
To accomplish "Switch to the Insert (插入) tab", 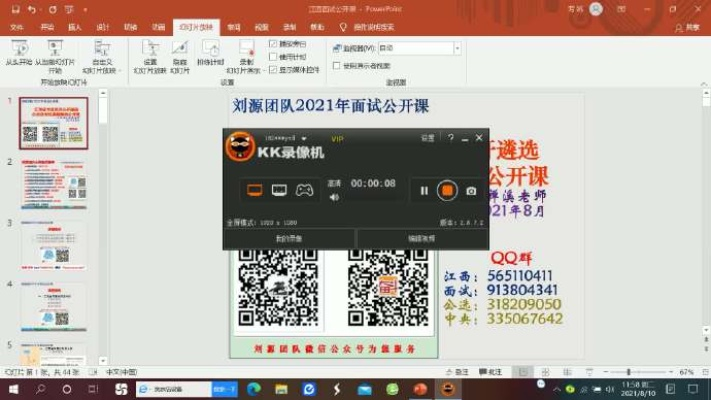I will (74, 27).
